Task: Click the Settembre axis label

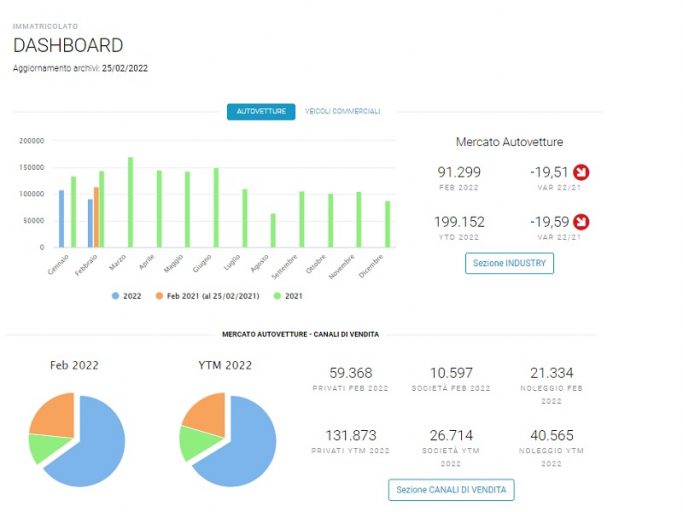Action: (285, 266)
